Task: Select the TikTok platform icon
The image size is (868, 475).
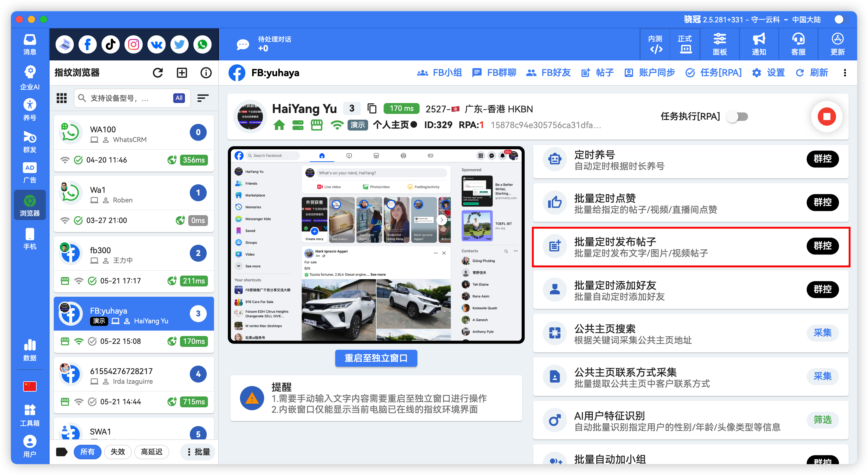Action: click(110, 44)
